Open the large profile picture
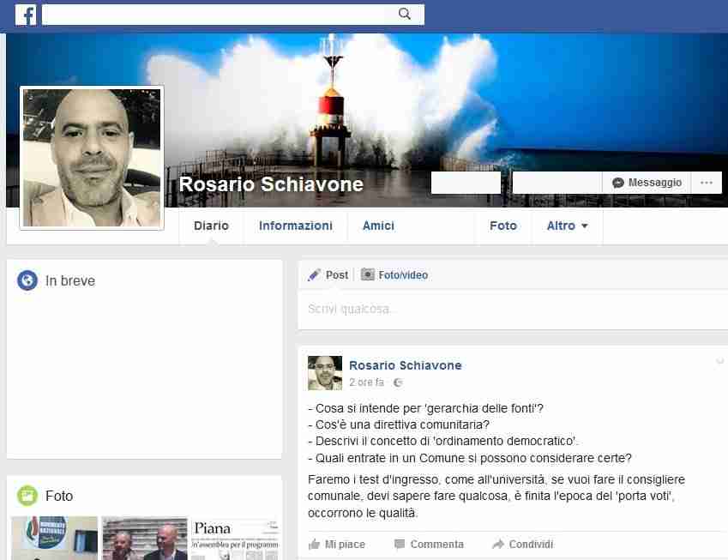The height and width of the screenshot is (560, 728). click(92, 158)
